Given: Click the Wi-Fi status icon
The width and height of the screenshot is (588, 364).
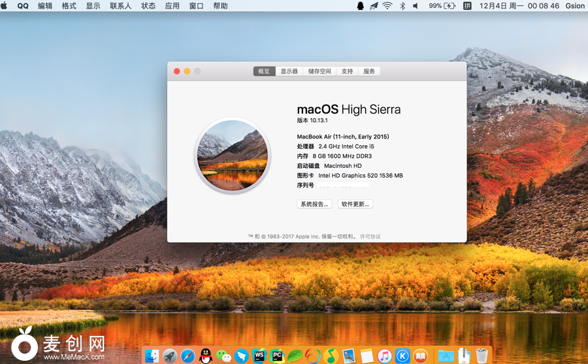Looking at the screenshot, I should point(387,6).
